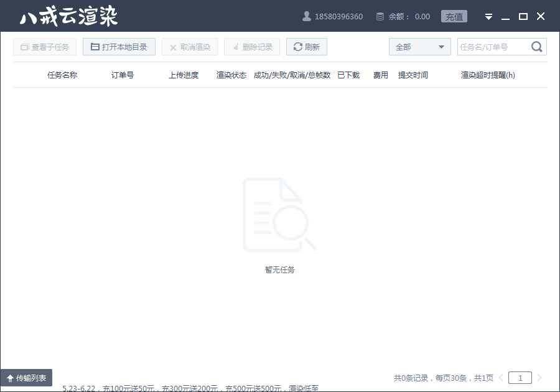Image resolution: width=560 pixels, height=392 pixels.
Task: Click the subtask icon on 查看子任务
Action: (x=24, y=46)
